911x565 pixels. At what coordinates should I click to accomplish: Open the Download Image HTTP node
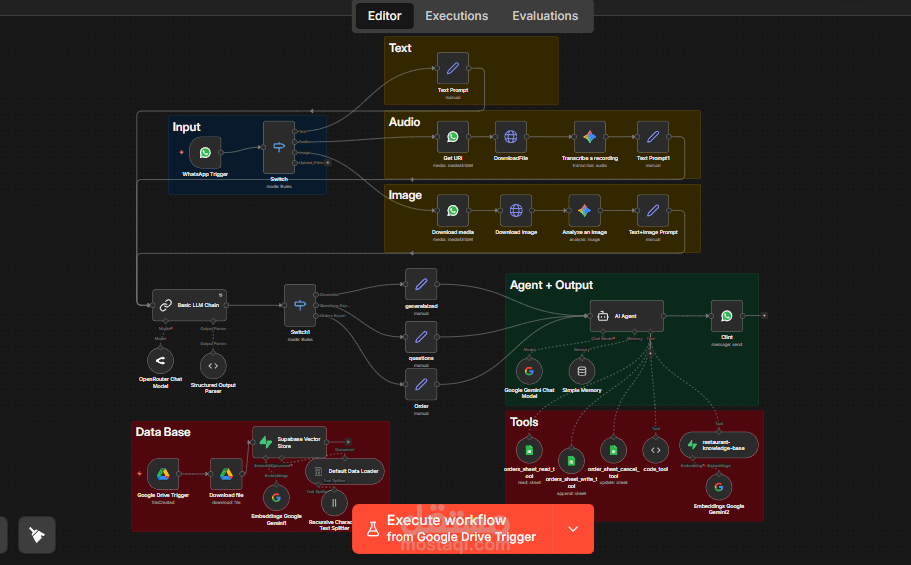[x=516, y=211]
